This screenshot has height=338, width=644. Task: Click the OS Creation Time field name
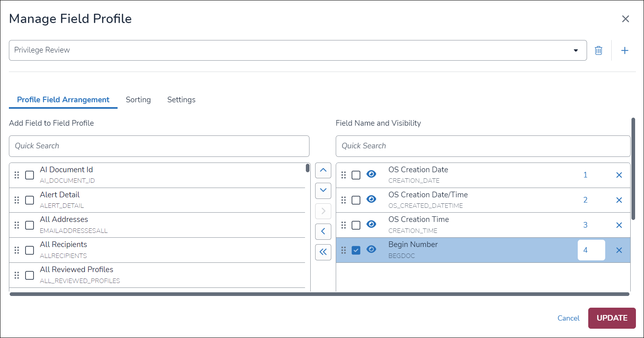[419, 220]
